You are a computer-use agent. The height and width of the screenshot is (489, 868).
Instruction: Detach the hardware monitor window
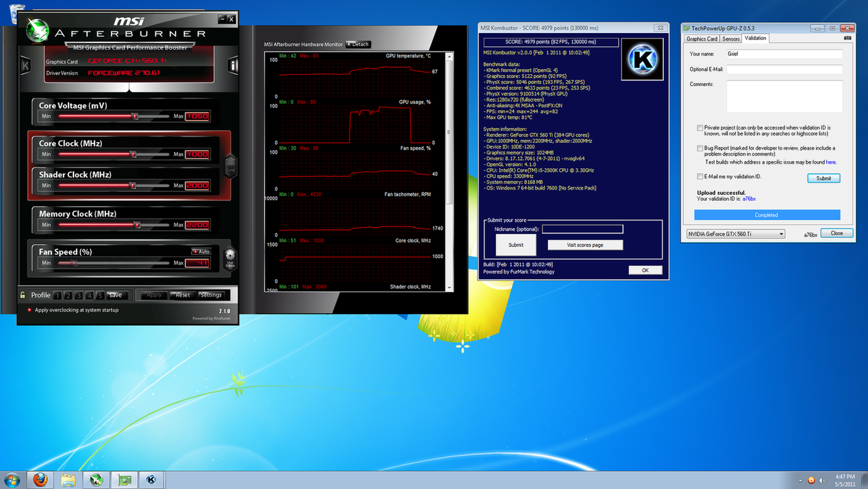point(358,44)
